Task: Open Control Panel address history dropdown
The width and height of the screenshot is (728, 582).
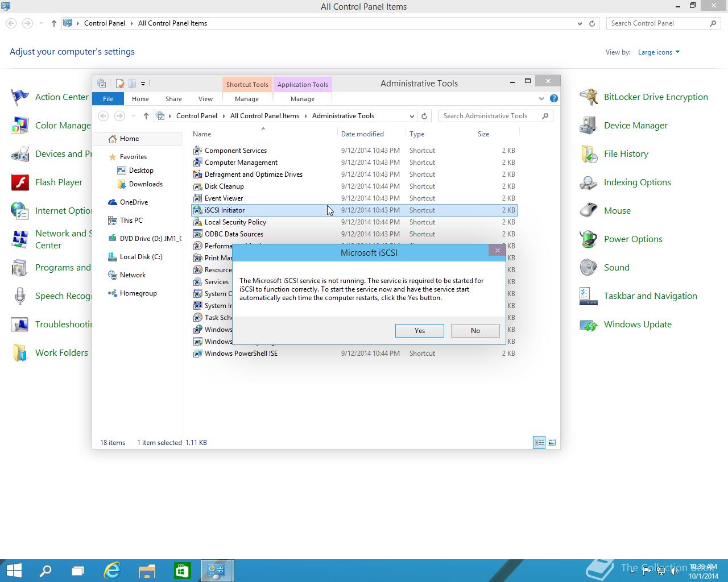Action: (580, 23)
